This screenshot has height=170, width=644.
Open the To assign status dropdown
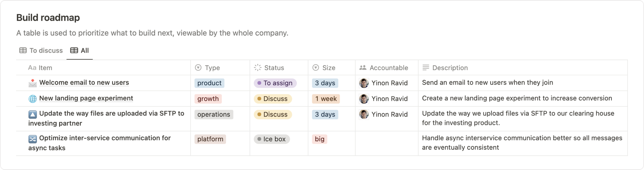tap(275, 83)
